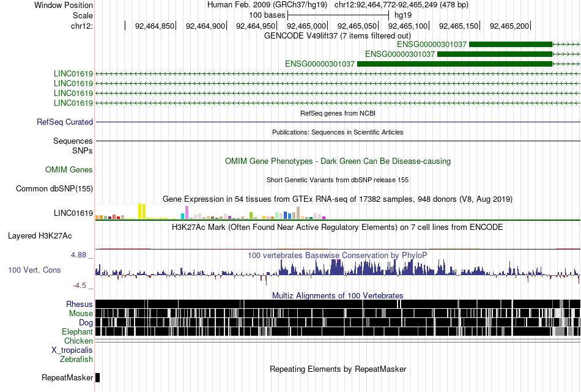This screenshot has height=392, width=581.
Task: Click the Rhesus alignment label
Action: coord(80,304)
